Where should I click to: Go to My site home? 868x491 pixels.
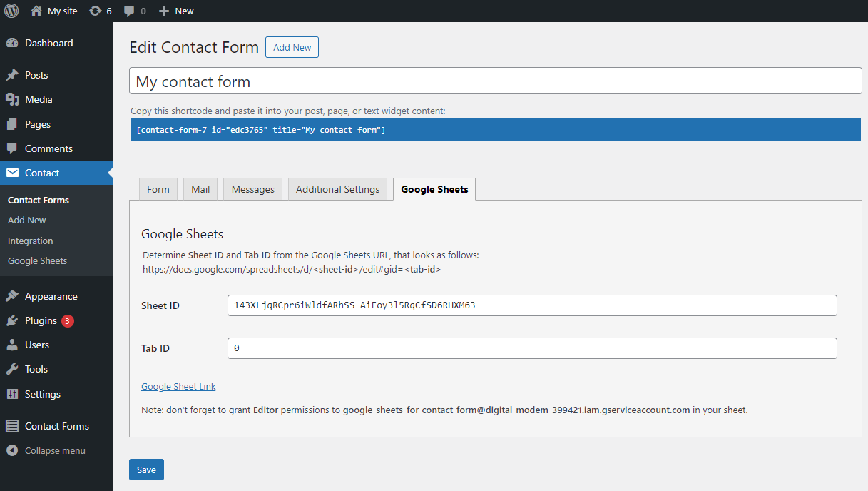click(x=54, y=11)
